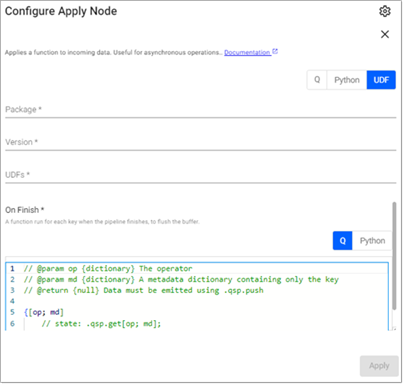Click the external link icon beside Documentation
The image size is (404, 385).
point(275,52)
